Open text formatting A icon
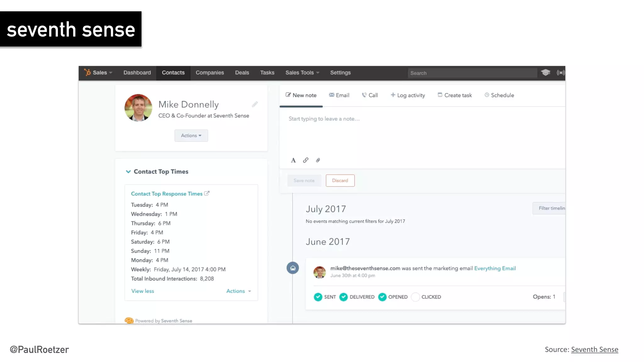This screenshot has height=362, width=644. pos(293,160)
